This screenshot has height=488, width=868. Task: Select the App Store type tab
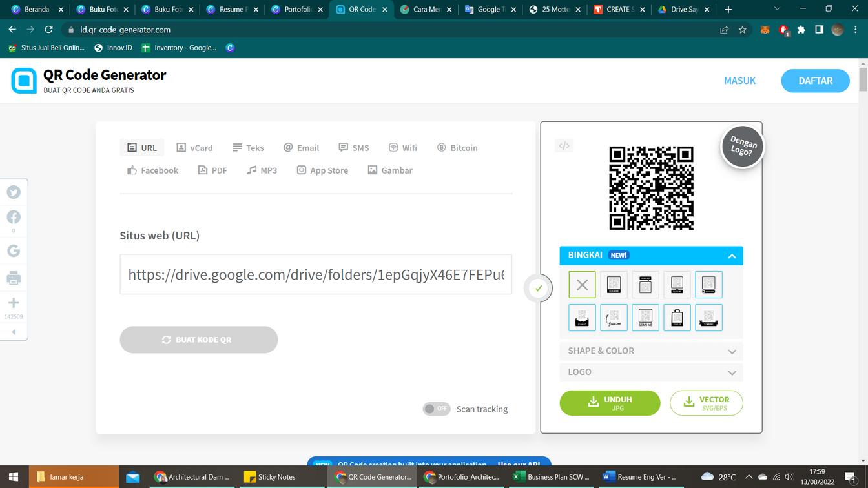click(322, 170)
